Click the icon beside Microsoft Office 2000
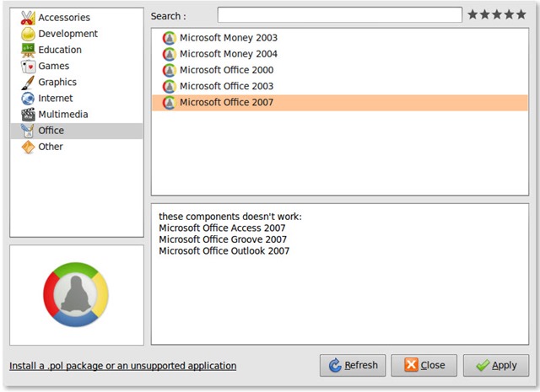This screenshot has width=540, height=392. pos(170,70)
